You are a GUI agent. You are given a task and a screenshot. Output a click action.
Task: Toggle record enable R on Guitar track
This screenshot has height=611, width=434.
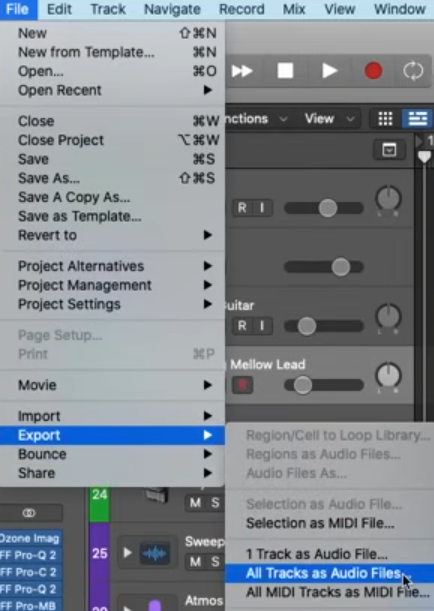coord(242,326)
